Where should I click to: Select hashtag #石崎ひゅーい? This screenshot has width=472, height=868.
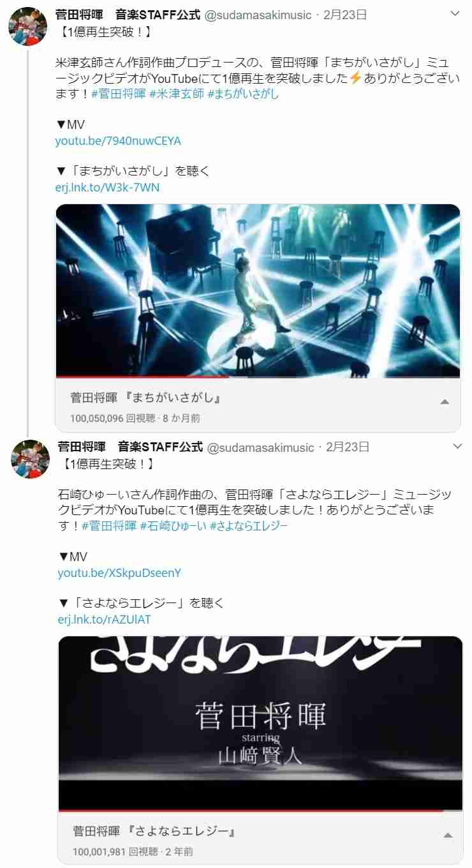point(173,526)
